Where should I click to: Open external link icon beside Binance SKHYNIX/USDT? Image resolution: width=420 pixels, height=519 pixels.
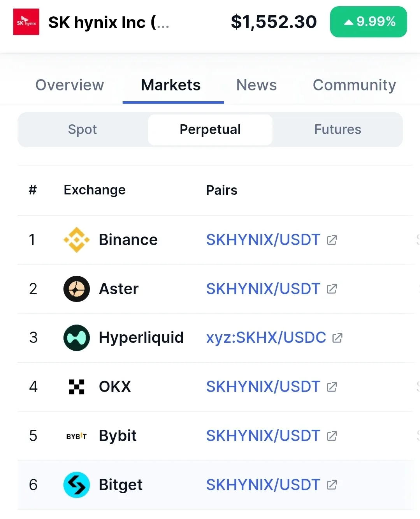(x=332, y=240)
